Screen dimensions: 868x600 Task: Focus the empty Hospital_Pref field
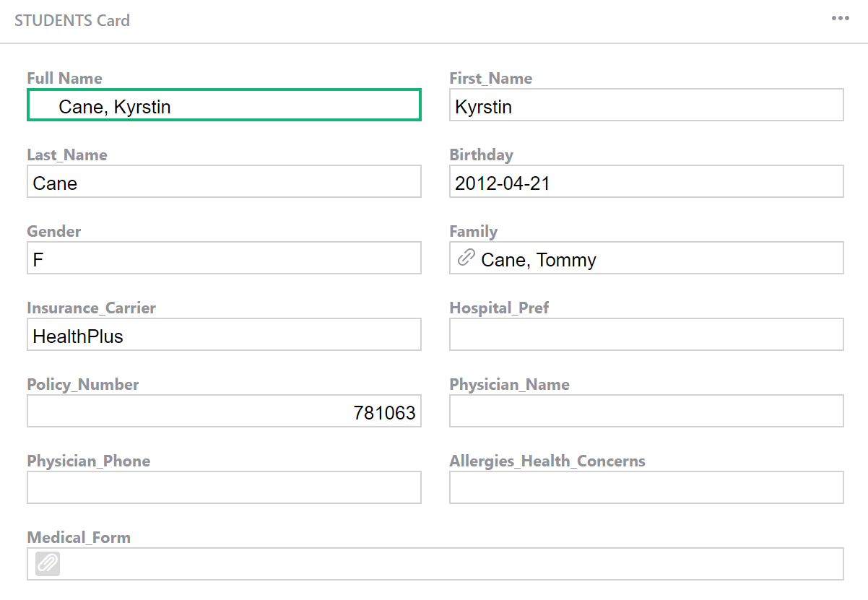646,335
